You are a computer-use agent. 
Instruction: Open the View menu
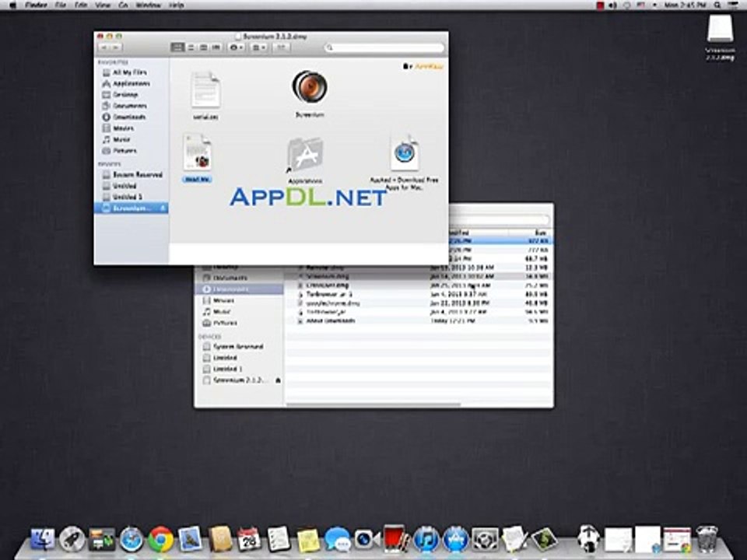click(103, 5)
